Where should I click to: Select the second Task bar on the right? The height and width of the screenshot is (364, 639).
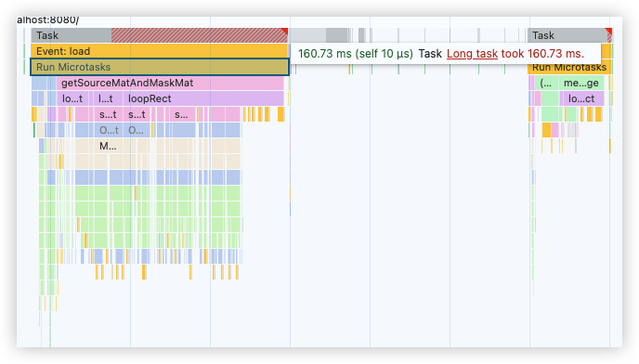pyautogui.click(x=569, y=35)
